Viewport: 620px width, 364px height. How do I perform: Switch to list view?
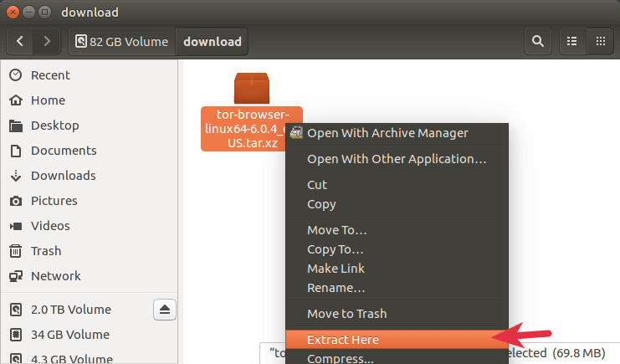(572, 41)
